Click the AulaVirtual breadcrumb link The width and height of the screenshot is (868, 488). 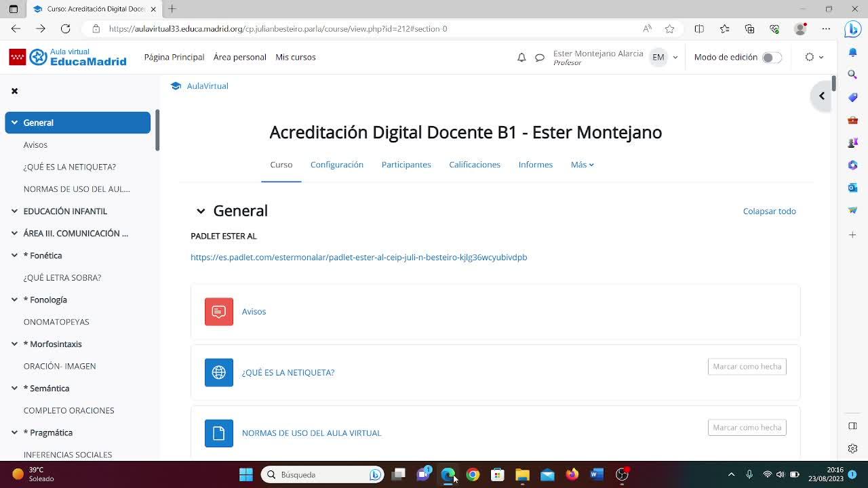click(x=208, y=86)
